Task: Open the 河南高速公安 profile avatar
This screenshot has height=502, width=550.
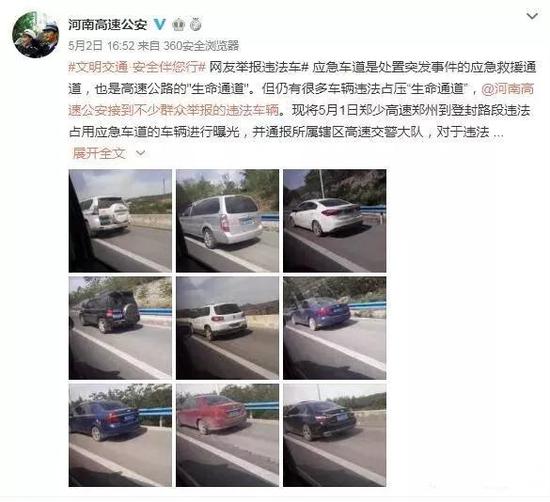Action: [x=35, y=34]
